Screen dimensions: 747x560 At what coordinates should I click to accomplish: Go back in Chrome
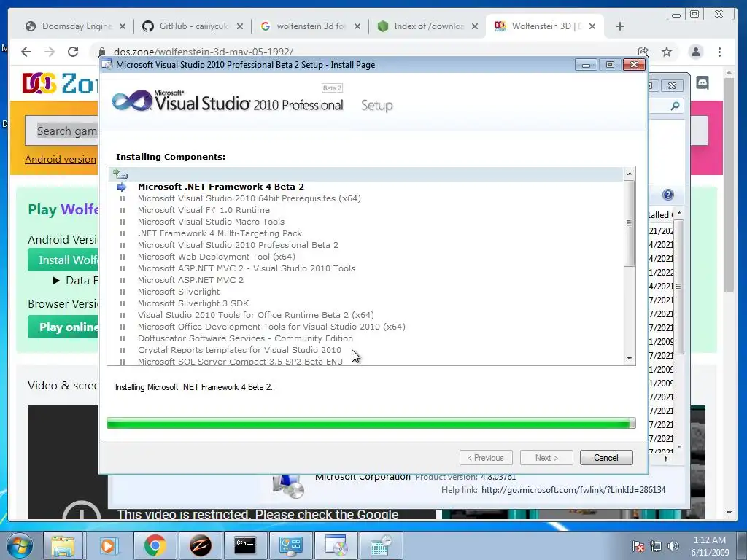(26, 52)
